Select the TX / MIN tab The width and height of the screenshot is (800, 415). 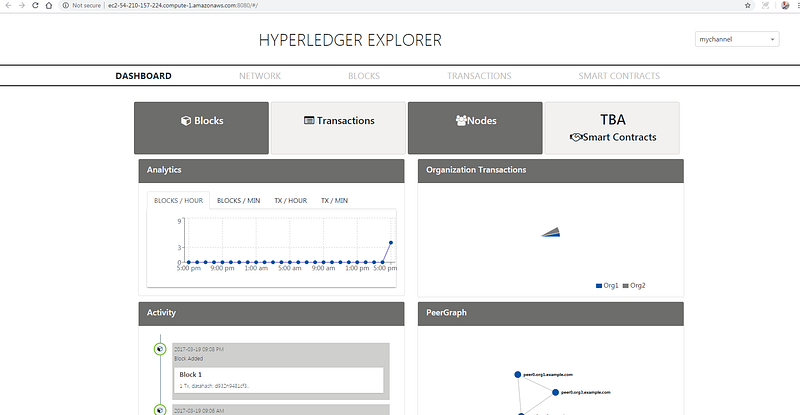coord(334,201)
